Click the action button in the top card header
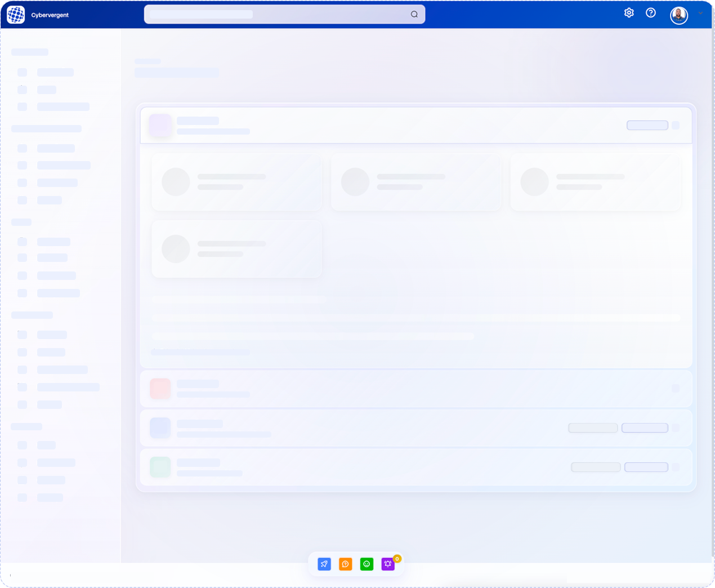The image size is (715, 588). click(647, 125)
